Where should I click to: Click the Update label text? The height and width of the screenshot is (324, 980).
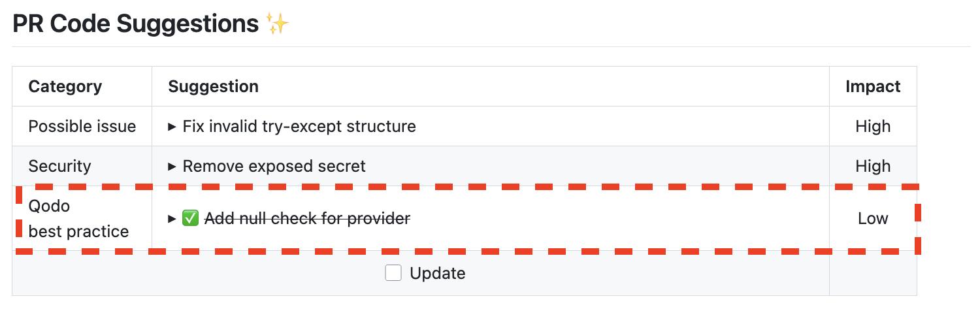[x=437, y=273]
